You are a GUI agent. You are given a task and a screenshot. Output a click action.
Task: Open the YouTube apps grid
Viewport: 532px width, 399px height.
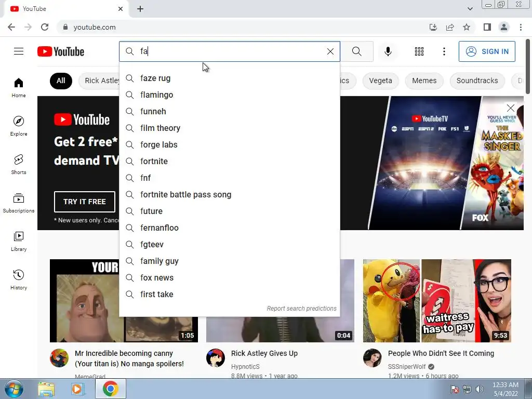pos(419,51)
